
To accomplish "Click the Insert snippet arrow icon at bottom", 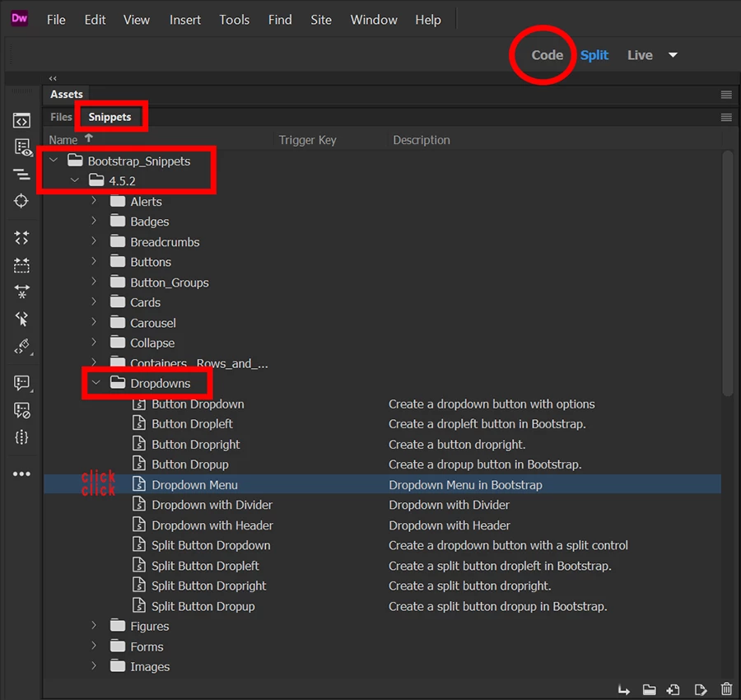I will [624, 691].
